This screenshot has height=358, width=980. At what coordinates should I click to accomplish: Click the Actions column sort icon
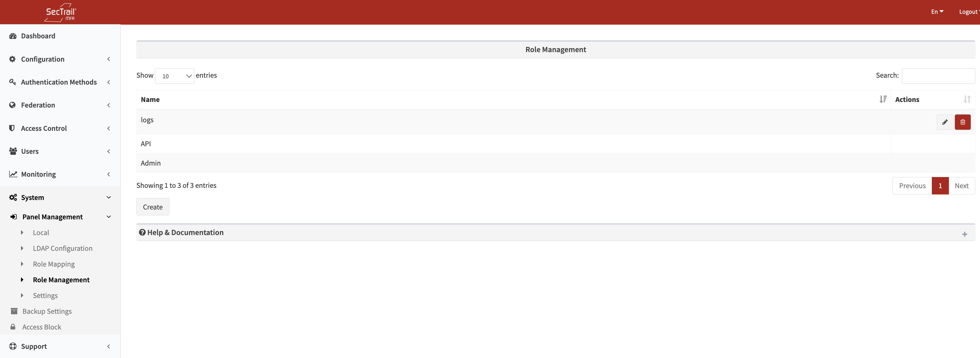tap(967, 99)
